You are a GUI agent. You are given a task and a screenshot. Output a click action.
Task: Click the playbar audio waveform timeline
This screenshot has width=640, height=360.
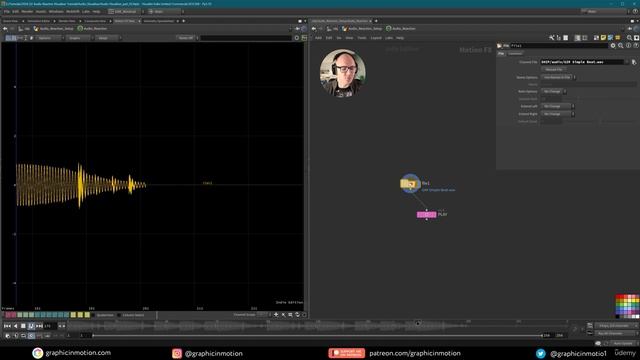coord(317,326)
